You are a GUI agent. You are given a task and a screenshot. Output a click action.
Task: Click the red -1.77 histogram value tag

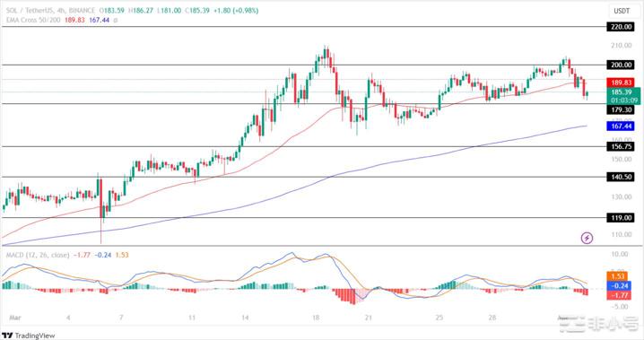pos(619,295)
